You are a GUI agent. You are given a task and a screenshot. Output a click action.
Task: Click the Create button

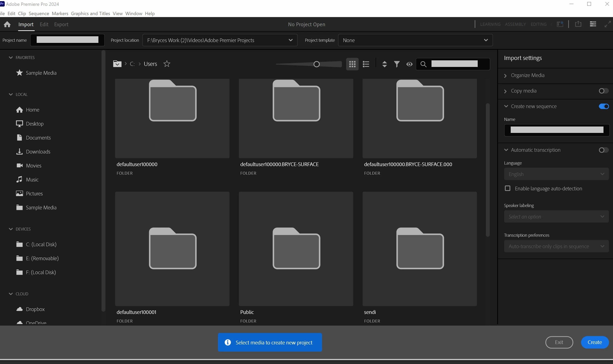(594, 342)
